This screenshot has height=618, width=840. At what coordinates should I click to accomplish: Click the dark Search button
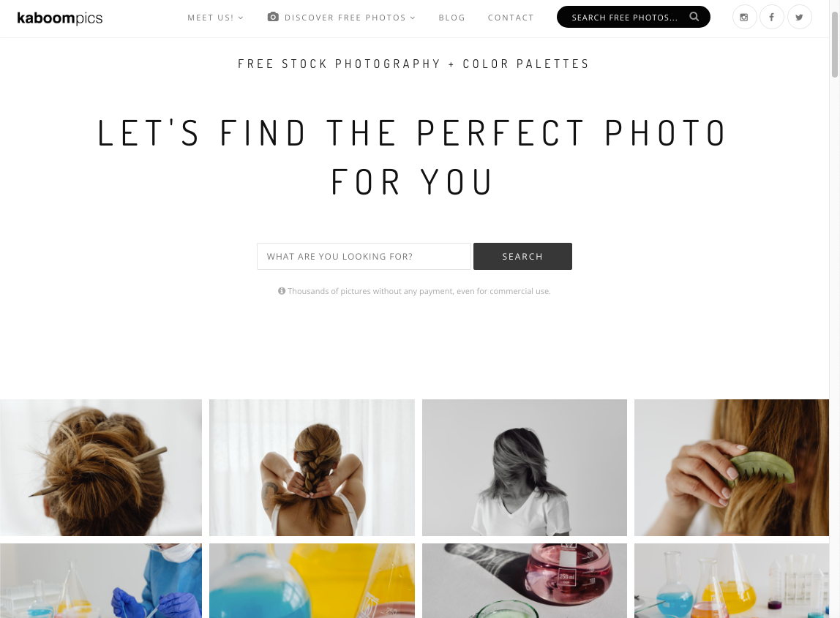point(522,256)
